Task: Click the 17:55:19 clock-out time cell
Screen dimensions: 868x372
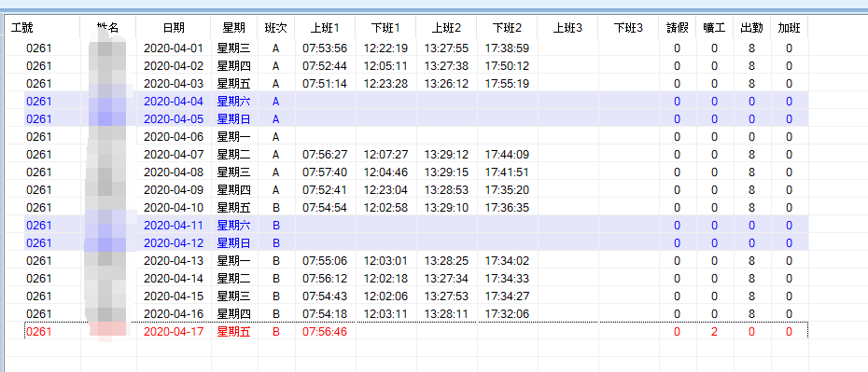Action: [507, 84]
